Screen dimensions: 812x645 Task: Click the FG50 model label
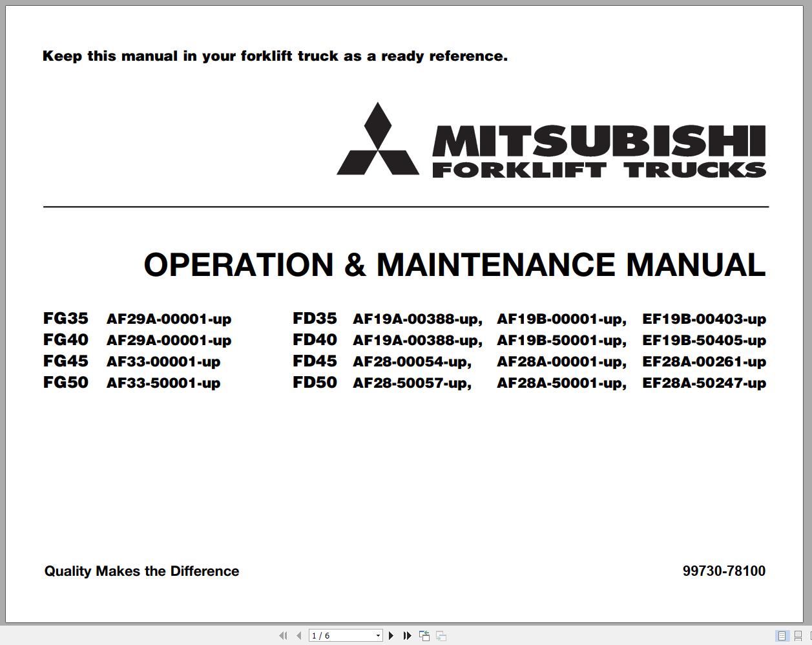[x=66, y=383]
